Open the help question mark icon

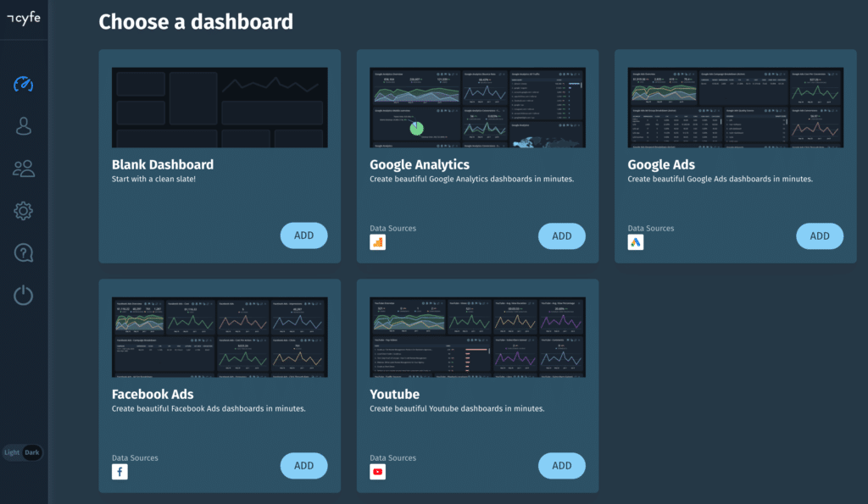pyautogui.click(x=23, y=252)
